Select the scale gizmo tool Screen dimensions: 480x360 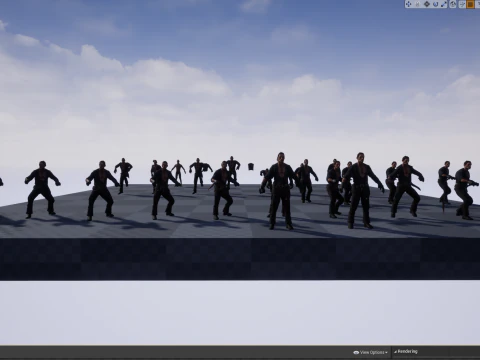coord(444,4)
